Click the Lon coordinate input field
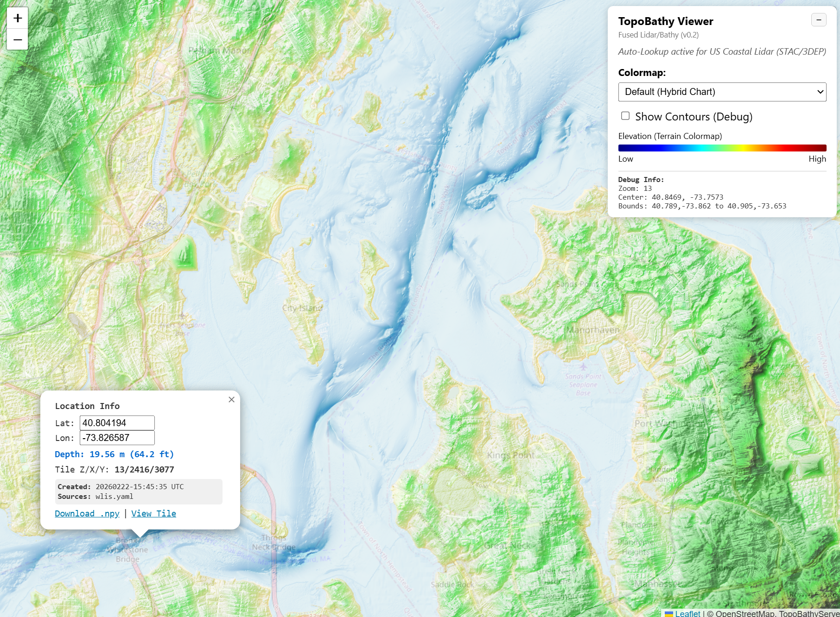Image resolution: width=840 pixels, height=617 pixels. pyautogui.click(x=116, y=437)
